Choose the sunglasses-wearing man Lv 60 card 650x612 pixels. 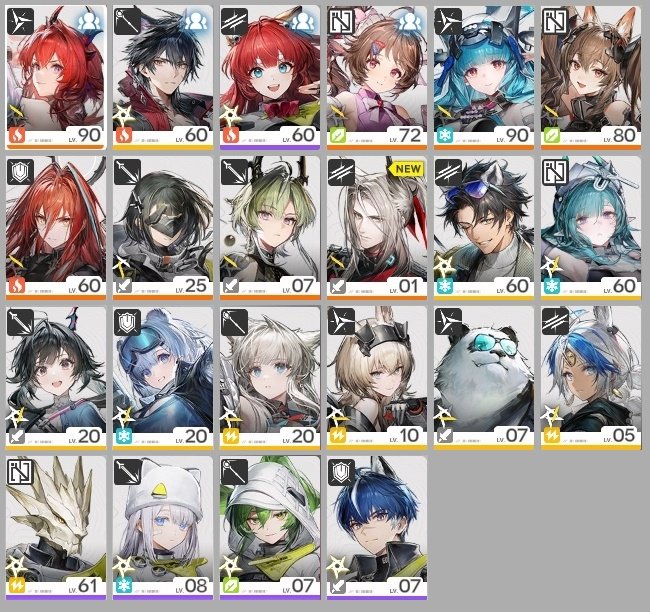(484, 228)
